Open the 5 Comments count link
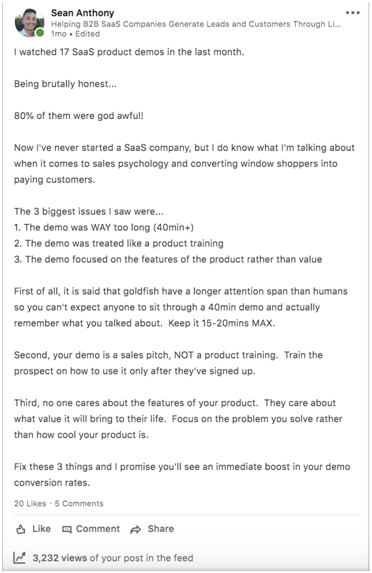The height and width of the screenshot is (573, 372). tap(79, 504)
